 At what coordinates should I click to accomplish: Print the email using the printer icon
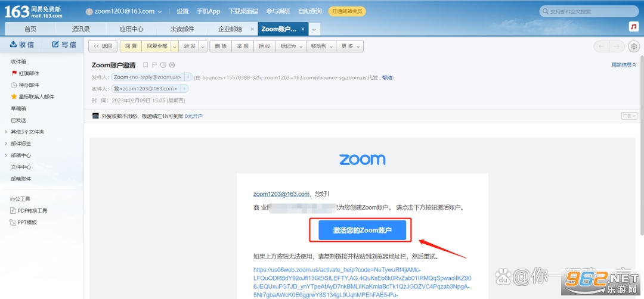pyautogui.click(x=172, y=65)
